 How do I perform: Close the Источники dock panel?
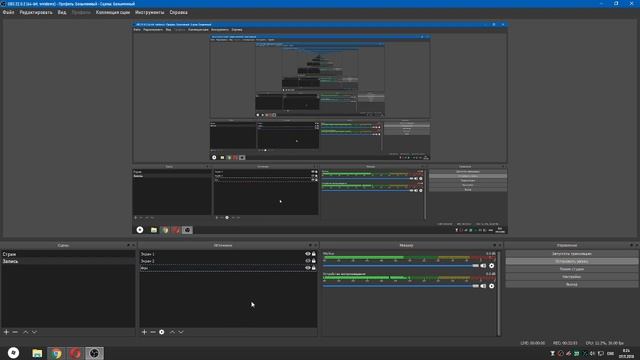click(x=316, y=245)
